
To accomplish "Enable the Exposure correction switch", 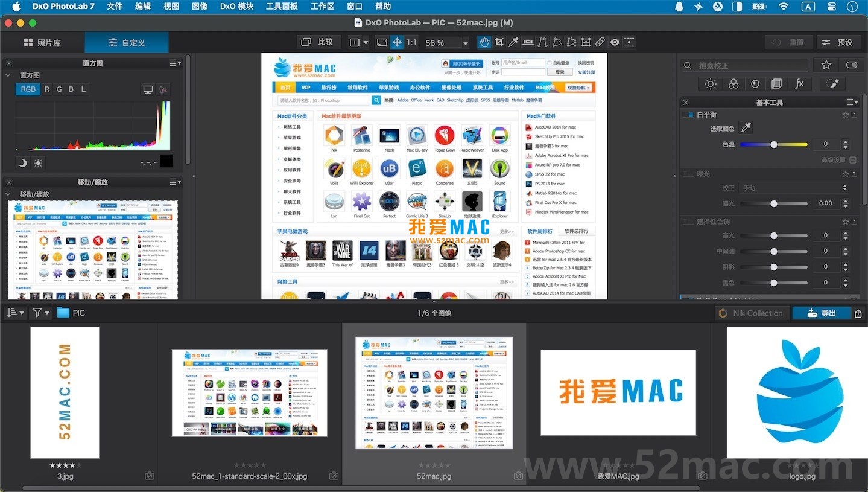I will [x=689, y=174].
